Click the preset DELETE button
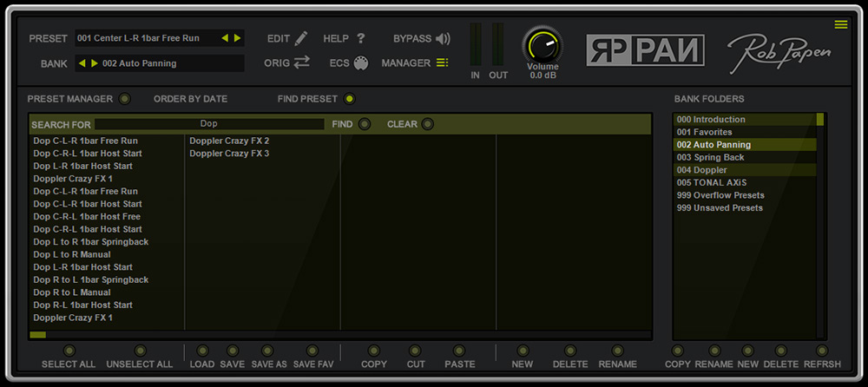868x387 pixels. click(x=570, y=351)
